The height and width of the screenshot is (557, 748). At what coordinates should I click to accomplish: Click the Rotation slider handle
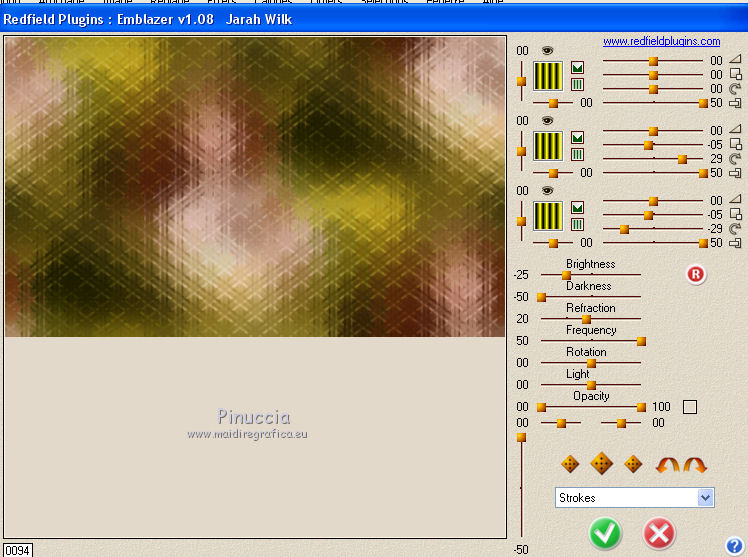pyautogui.click(x=592, y=363)
